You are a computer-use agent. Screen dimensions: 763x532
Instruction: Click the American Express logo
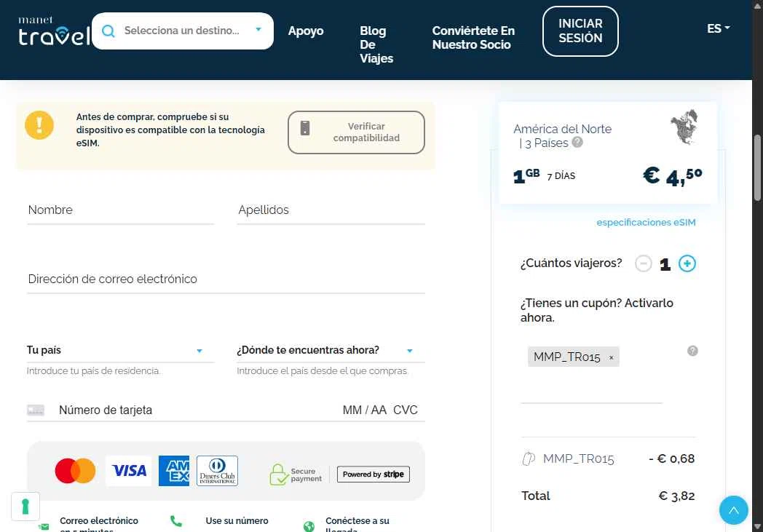pyautogui.click(x=174, y=471)
